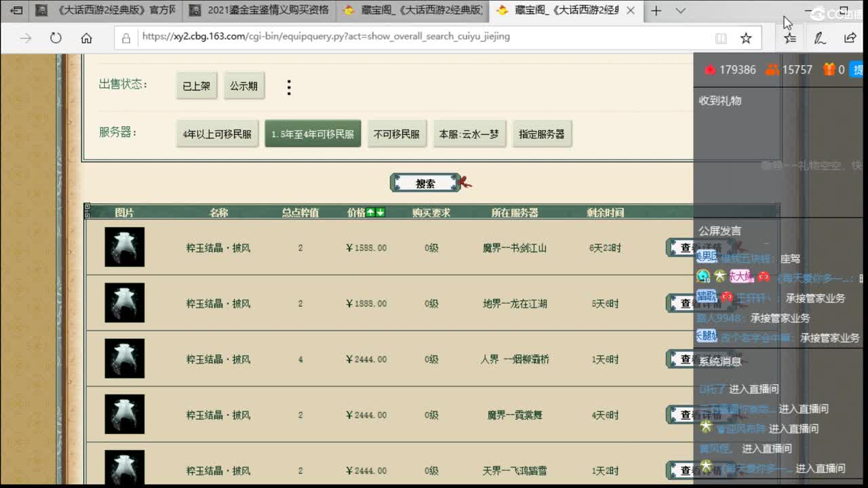The image size is (868, 488).
Task: Open the favorites hub icon
Action: (790, 39)
